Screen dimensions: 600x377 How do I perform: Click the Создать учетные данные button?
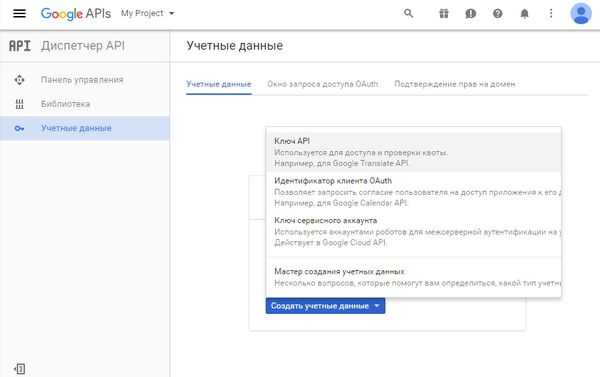tap(325, 306)
